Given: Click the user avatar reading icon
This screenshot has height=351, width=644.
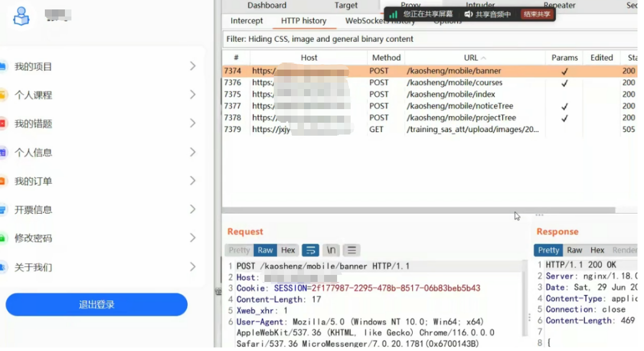Looking at the screenshot, I should [x=21, y=16].
